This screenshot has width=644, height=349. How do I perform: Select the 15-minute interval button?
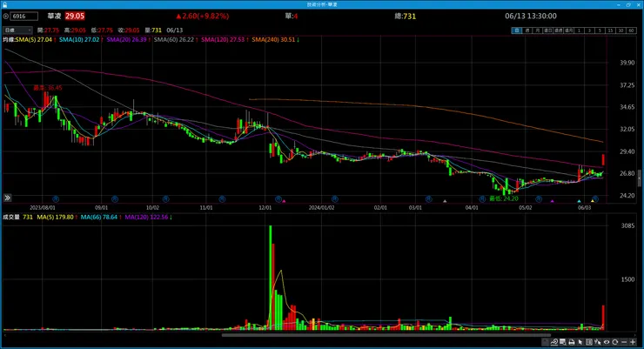coord(610,30)
